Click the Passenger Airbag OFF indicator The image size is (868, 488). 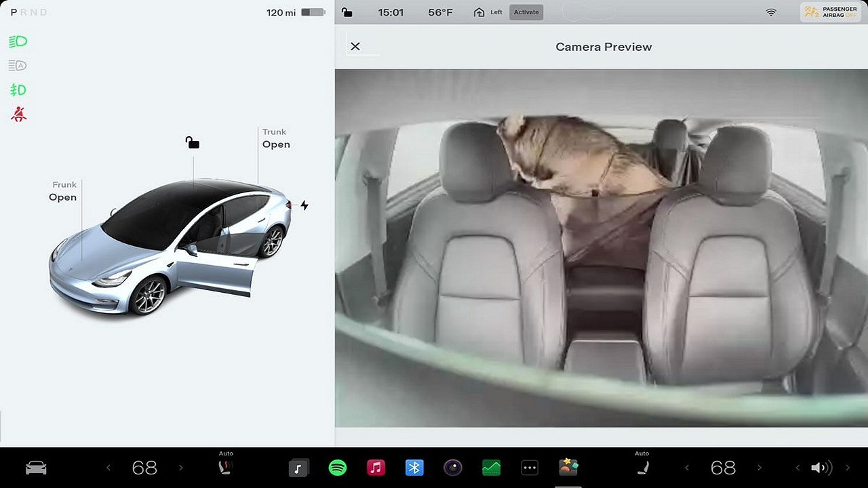[x=830, y=12]
